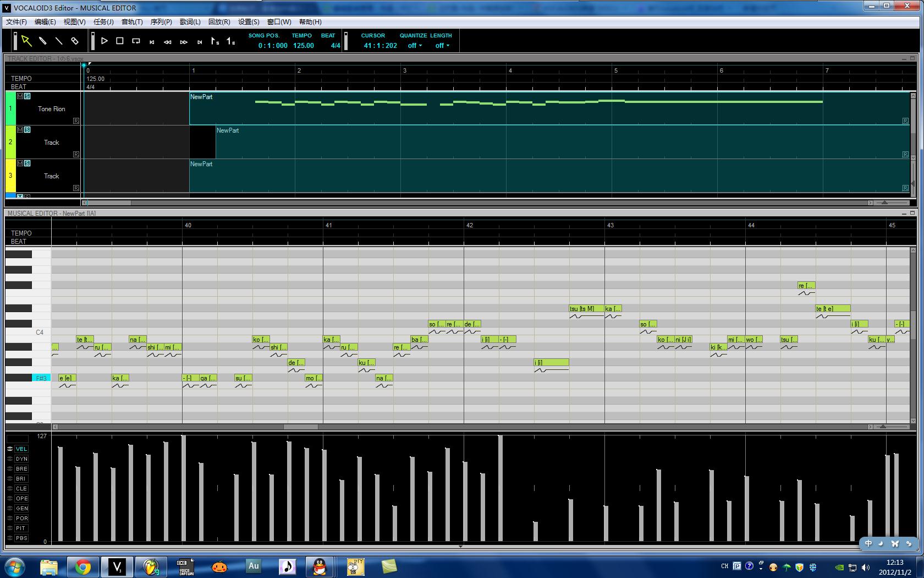This screenshot has height=578, width=924.
Task: Open Google Chrome from the taskbar
Action: [x=83, y=566]
